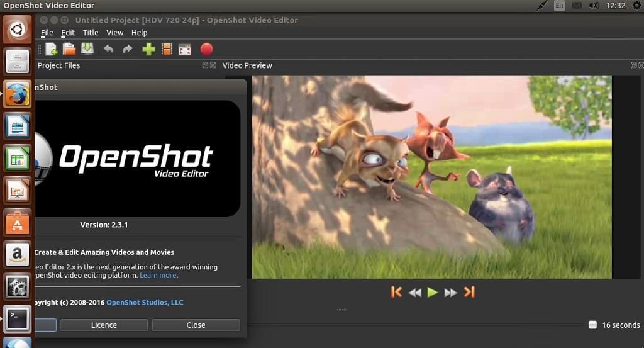Viewport: 644px width, 348px height.
Task: Toggle fullscreen using the toolbar icon
Action: [x=185, y=49]
